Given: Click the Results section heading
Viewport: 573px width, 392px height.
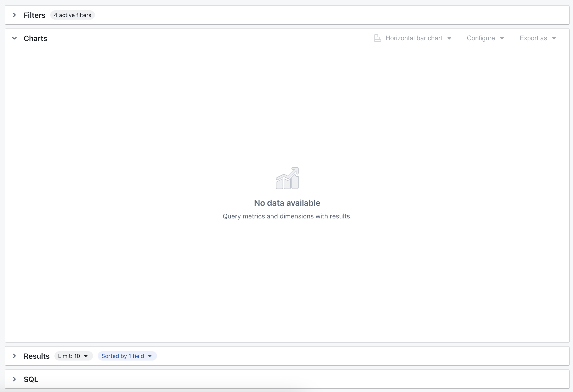Looking at the screenshot, I should pyautogui.click(x=36, y=356).
